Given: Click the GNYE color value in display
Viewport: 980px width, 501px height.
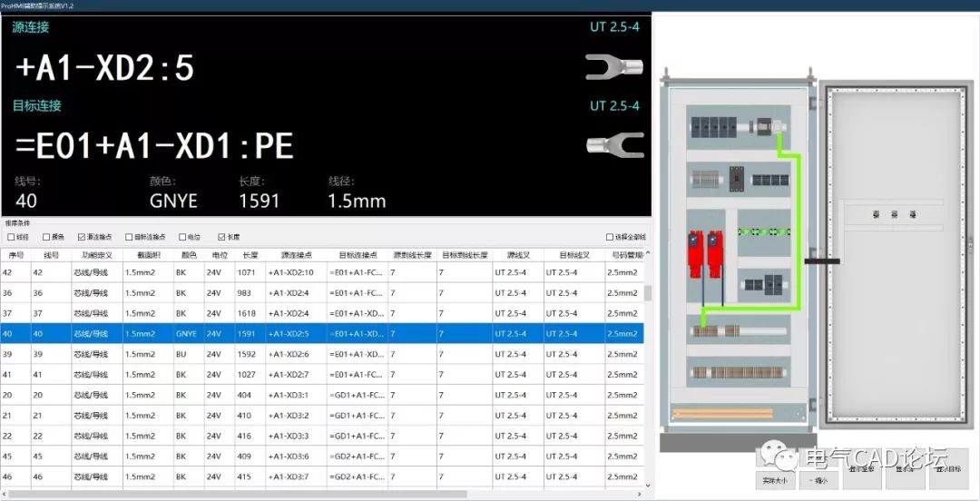Looking at the screenshot, I should point(173,201).
